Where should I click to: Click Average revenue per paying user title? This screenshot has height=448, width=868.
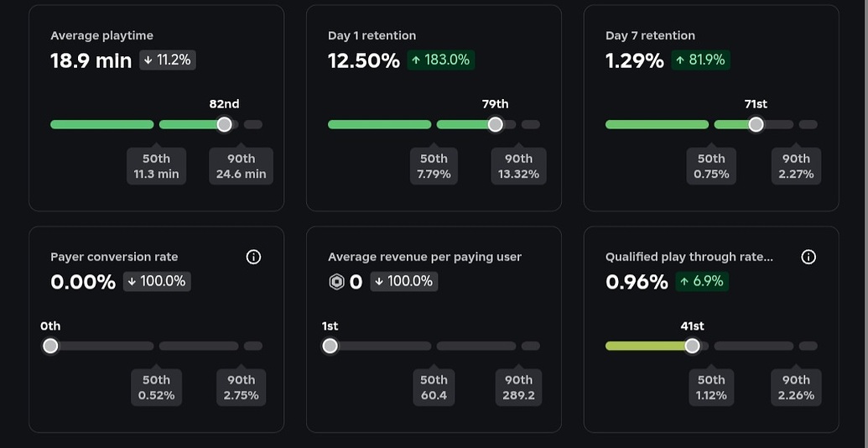424,257
